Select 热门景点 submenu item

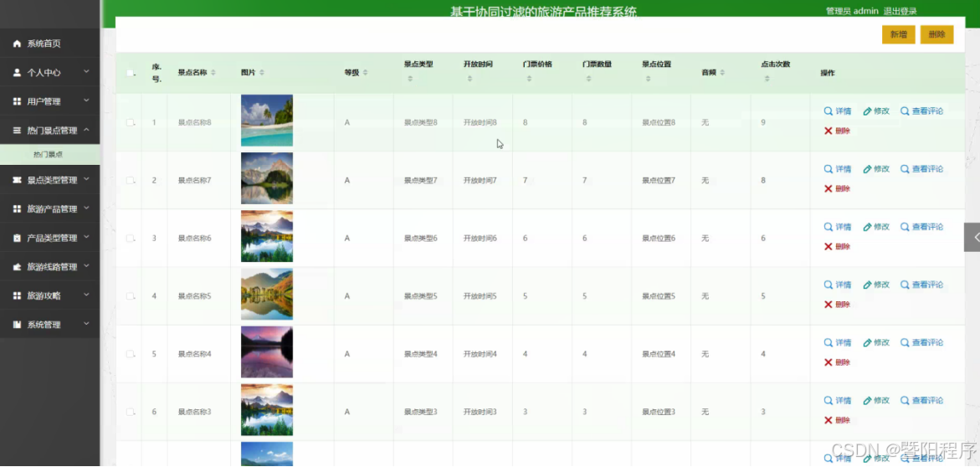click(50, 155)
